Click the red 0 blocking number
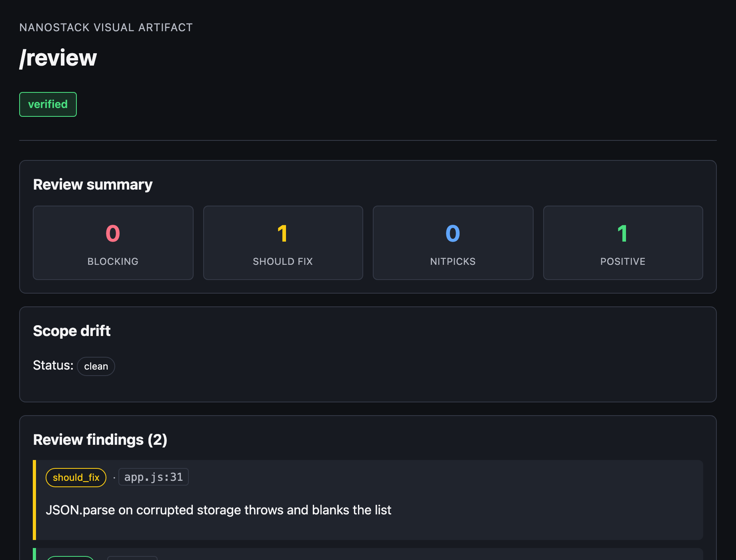This screenshot has width=736, height=560. click(x=113, y=234)
